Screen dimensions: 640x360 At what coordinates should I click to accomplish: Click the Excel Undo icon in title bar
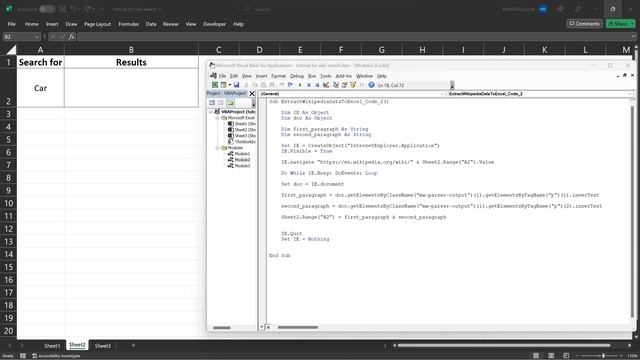tap(73, 9)
